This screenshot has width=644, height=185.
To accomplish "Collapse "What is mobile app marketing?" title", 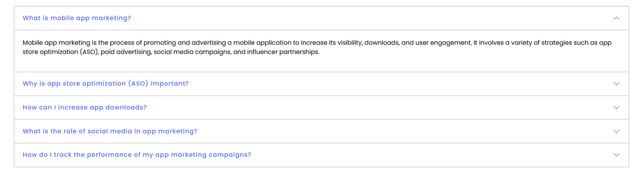I will pos(76,18).
